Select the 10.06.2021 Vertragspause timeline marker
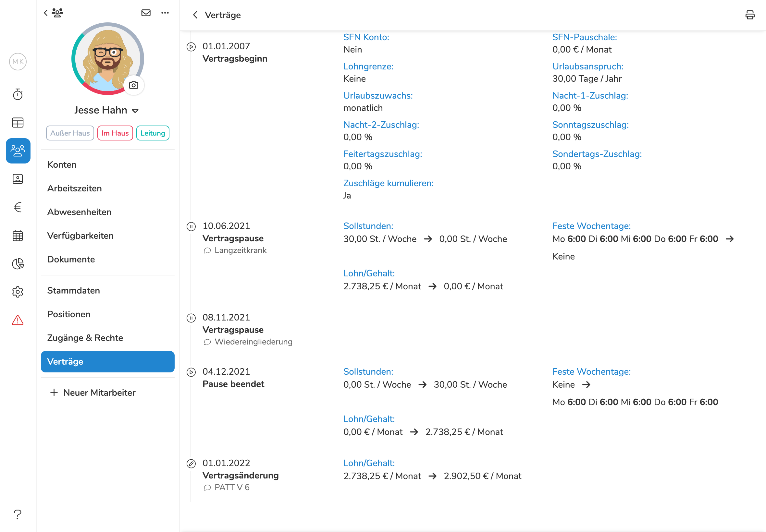Screen dimensions: 766x532 pos(191,227)
